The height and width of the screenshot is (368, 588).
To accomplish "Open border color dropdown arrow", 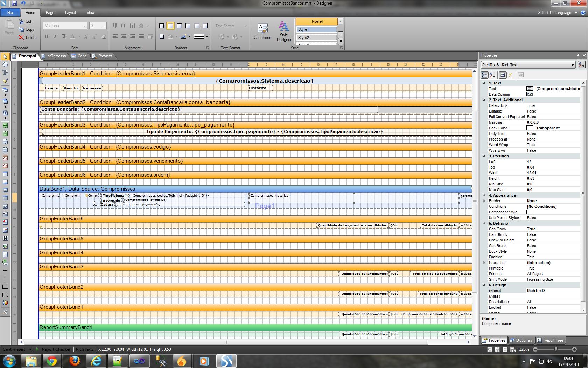I will tap(190, 36).
